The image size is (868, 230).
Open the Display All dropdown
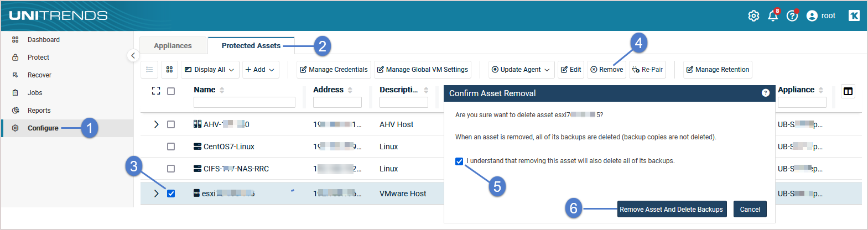pos(210,70)
